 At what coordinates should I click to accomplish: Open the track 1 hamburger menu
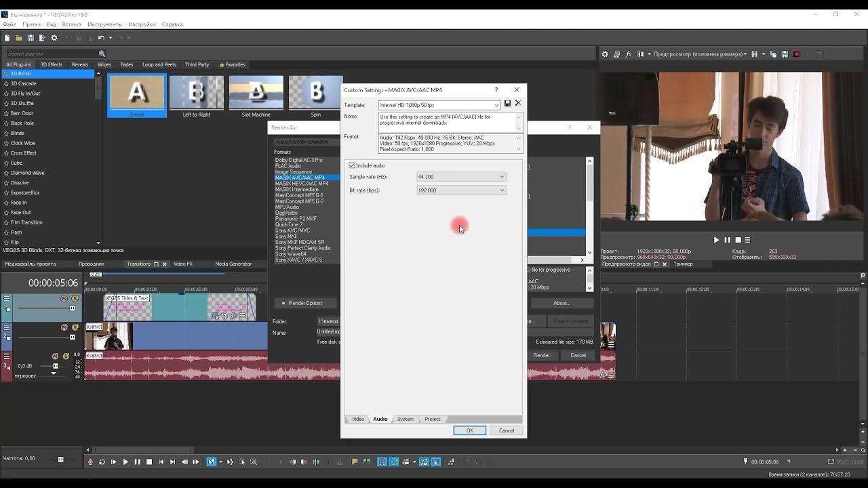[7, 298]
